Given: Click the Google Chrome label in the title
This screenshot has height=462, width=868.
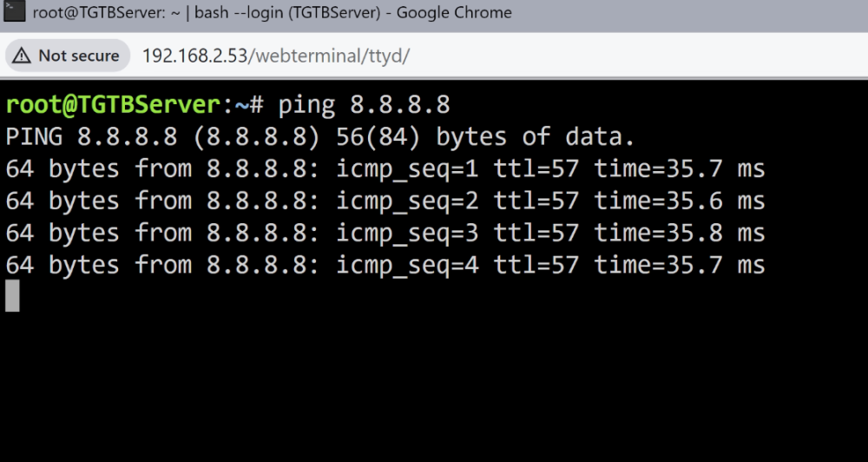Looking at the screenshot, I should coord(454,13).
